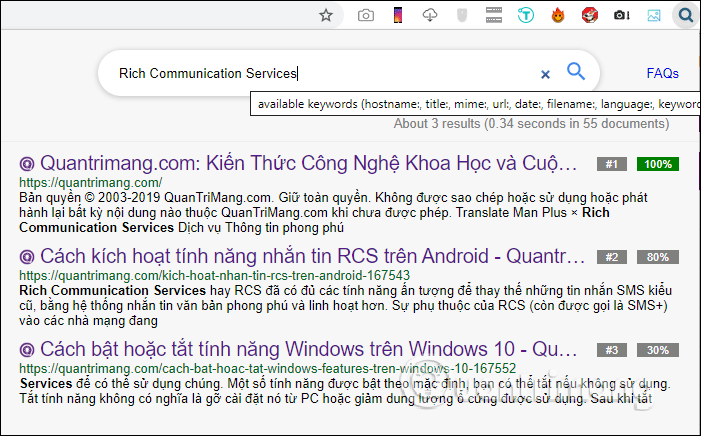Open the black camera extension icon
This screenshot has height=436, width=701.
pos(621,16)
